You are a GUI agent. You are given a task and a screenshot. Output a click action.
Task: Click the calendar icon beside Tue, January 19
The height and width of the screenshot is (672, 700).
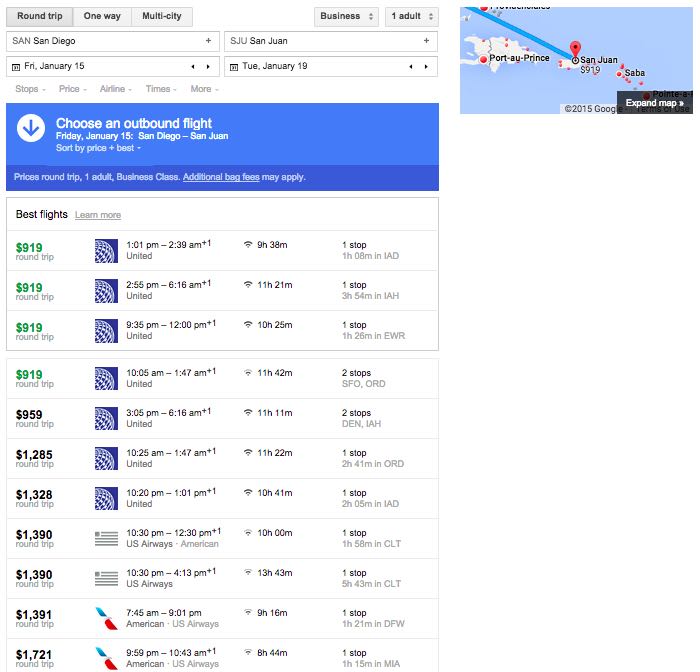point(234,67)
